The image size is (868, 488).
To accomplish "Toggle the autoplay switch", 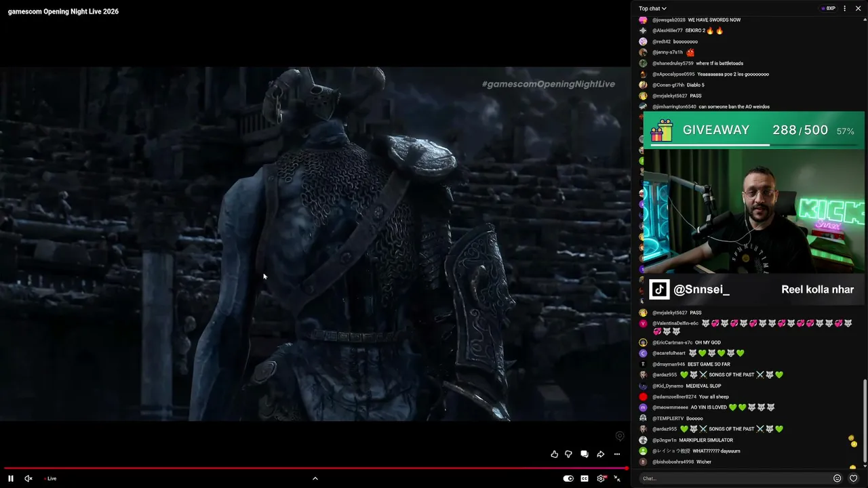I will tap(568, 479).
